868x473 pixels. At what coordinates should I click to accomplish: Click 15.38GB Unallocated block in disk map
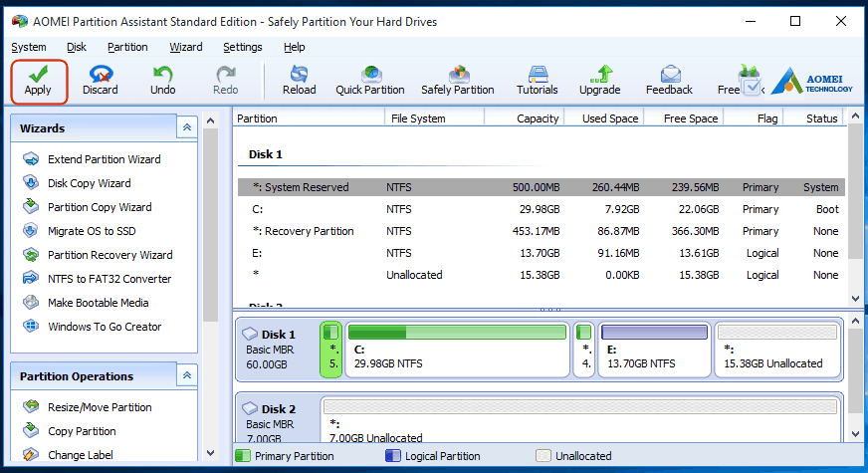pyautogui.click(x=777, y=350)
